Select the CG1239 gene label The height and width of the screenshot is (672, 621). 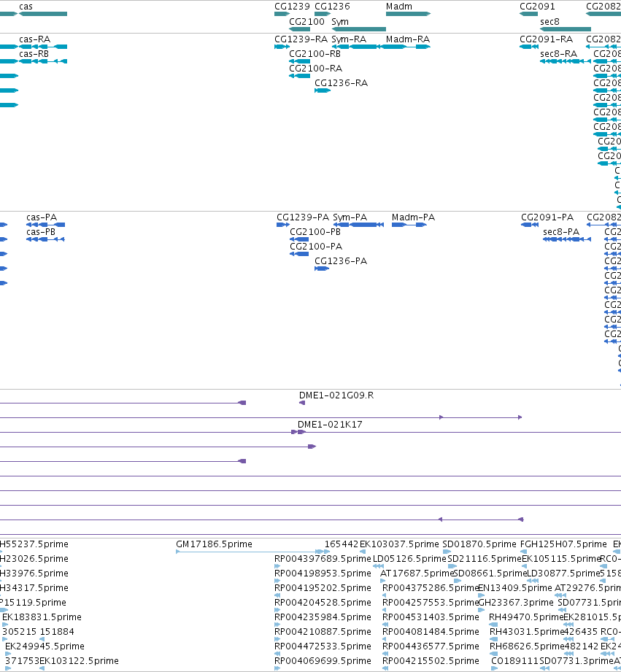[x=292, y=7]
